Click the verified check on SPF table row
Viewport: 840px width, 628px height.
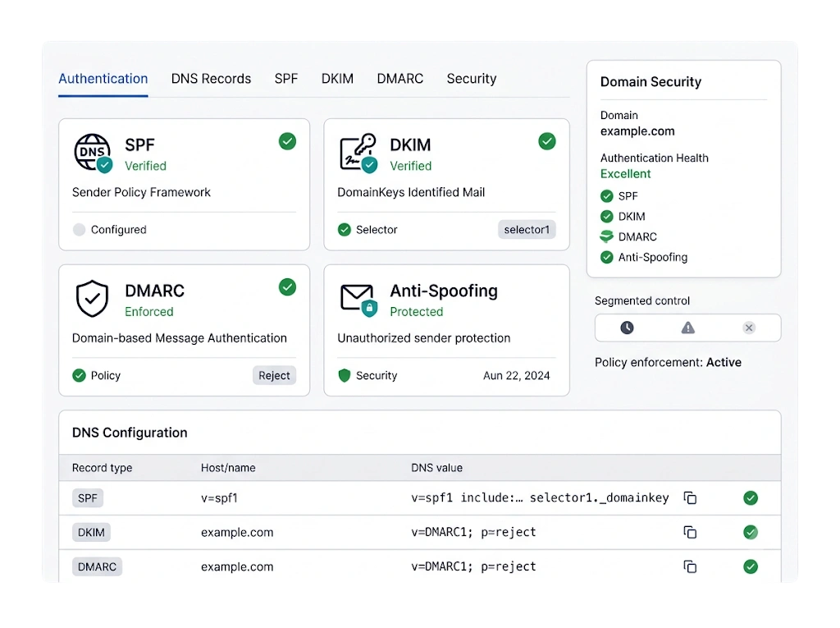pyautogui.click(x=751, y=497)
